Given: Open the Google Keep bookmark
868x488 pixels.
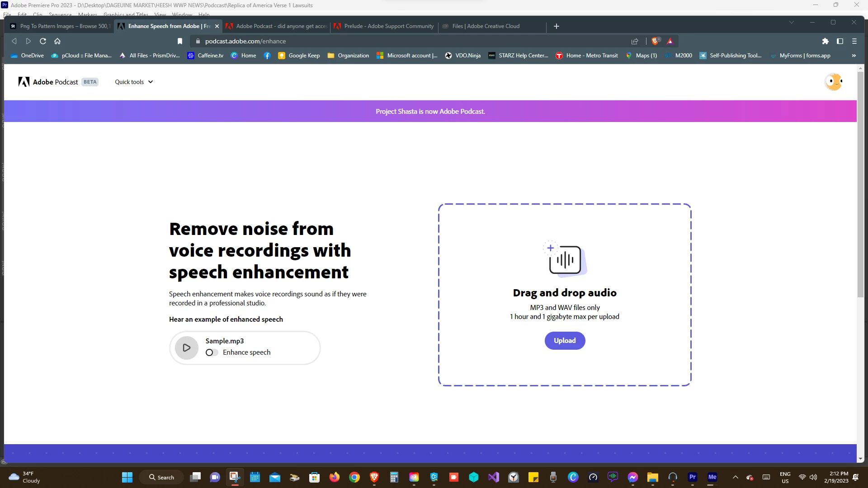Looking at the screenshot, I should 299,56.
